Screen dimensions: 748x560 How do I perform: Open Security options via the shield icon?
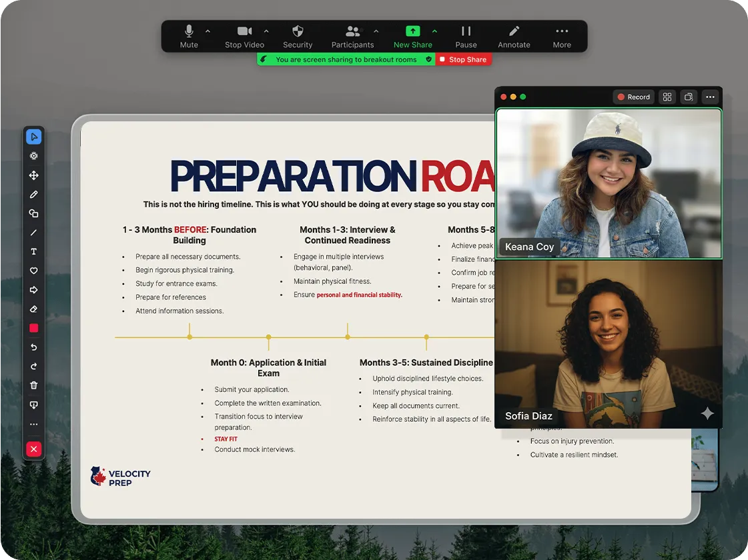298,31
